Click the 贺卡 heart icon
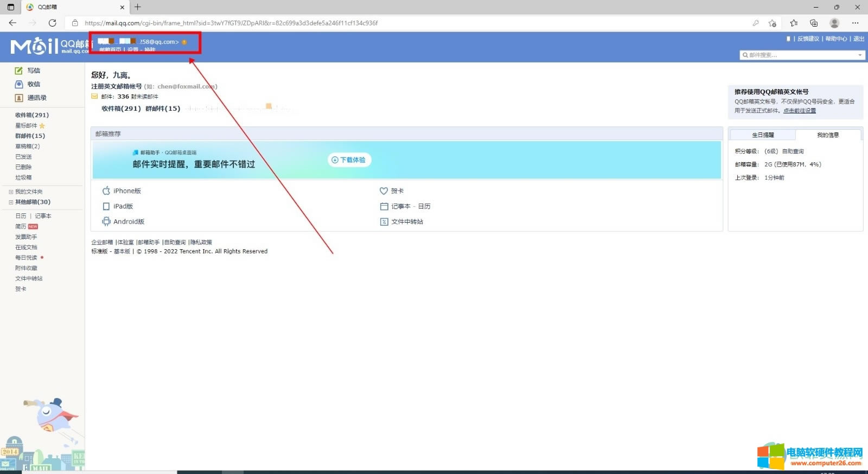The height and width of the screenshot is (474, 868). tap(384, 191)
